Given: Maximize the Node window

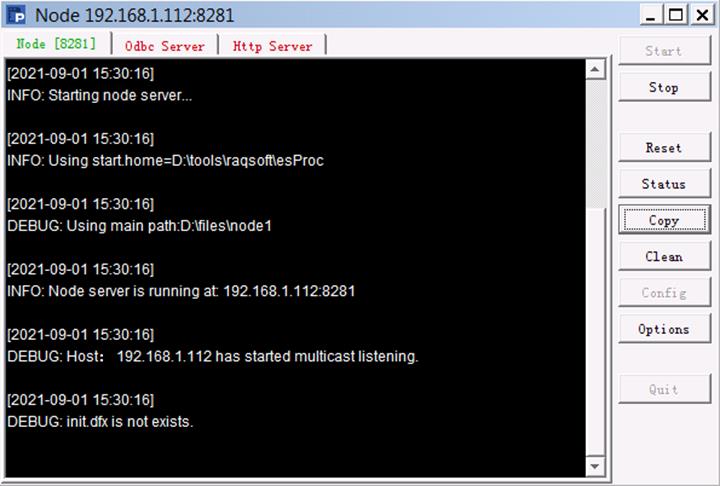Looking at the screenshot, I should [x=675, y=15].
